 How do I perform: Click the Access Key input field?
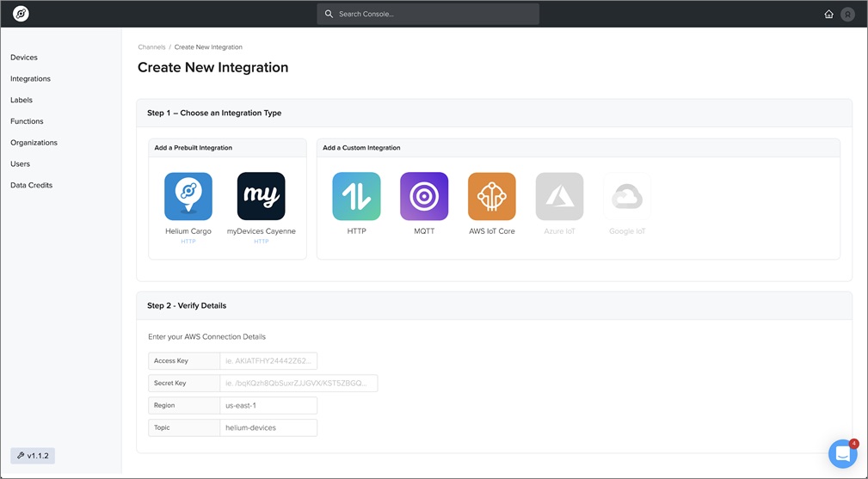click(268, 360)
